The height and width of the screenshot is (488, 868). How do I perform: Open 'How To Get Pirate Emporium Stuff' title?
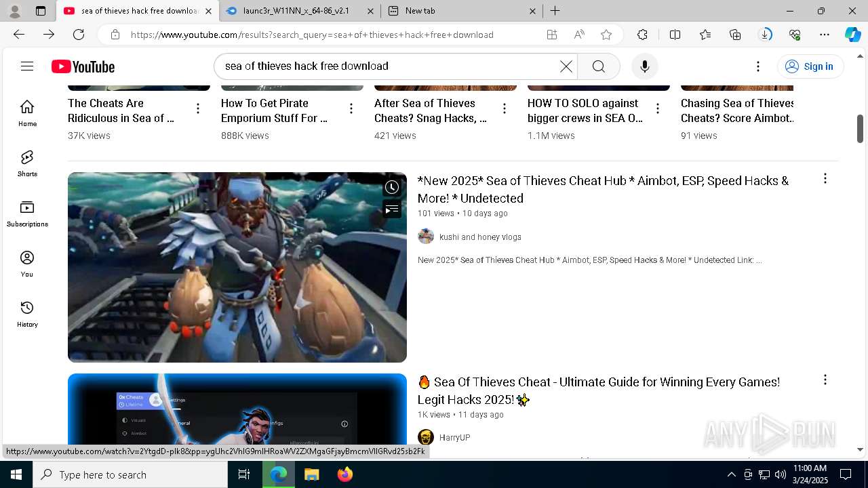coord(275,110)
